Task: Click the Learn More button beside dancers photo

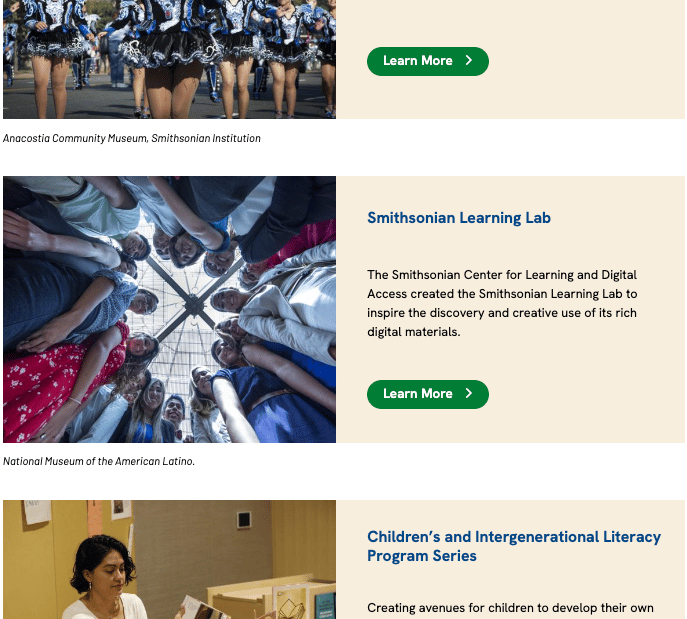Action: pos(428,61)
